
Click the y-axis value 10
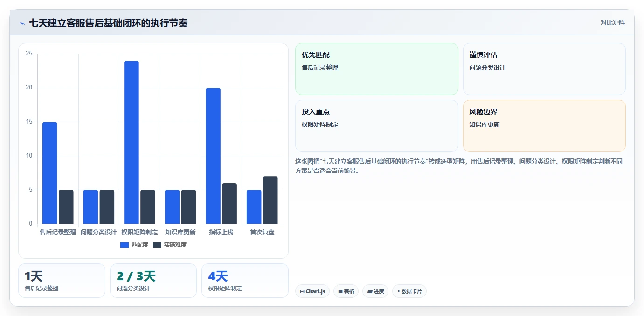click(29, 156)
